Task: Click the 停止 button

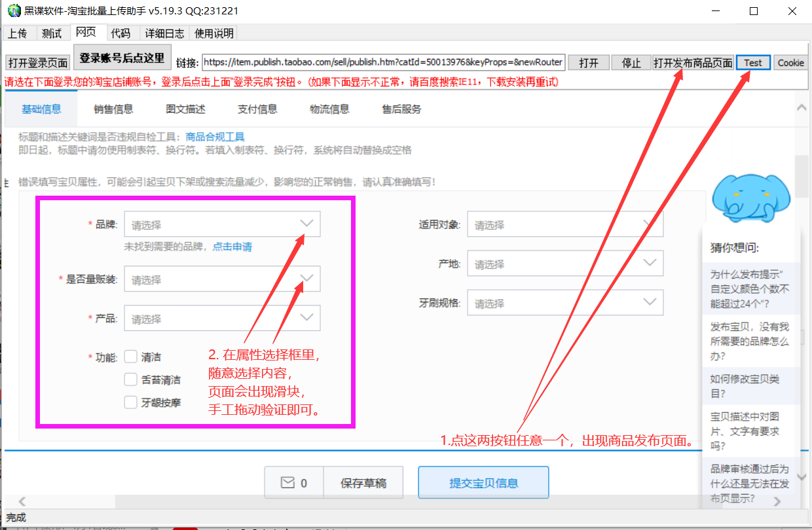Action: point(631,63)
